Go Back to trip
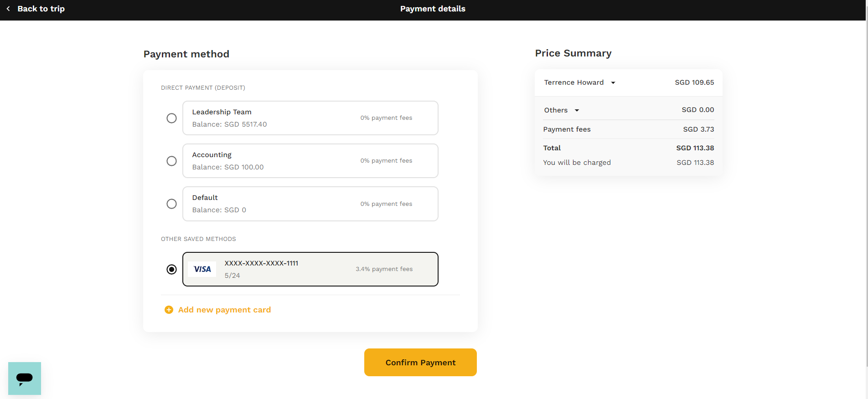This screenshot has height=399, width=868. [x=41, y=9]
